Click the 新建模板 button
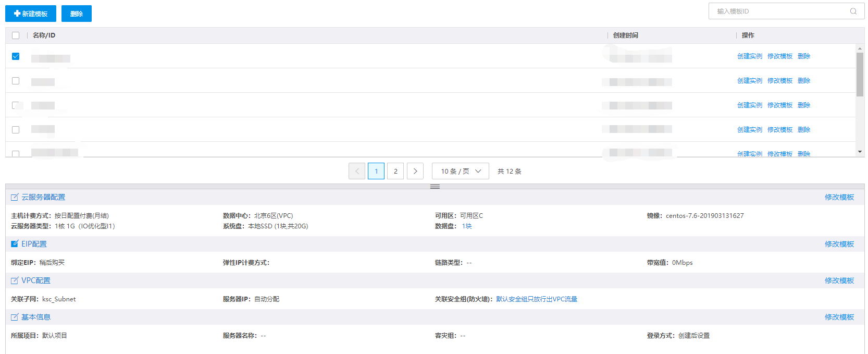The image size is (868, 354). point(31,14)
